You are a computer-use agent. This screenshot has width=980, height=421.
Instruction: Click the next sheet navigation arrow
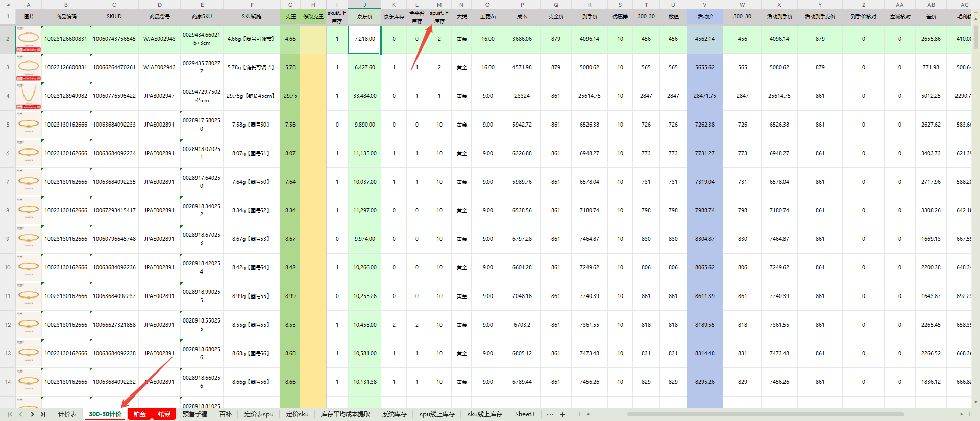(32, 414)
